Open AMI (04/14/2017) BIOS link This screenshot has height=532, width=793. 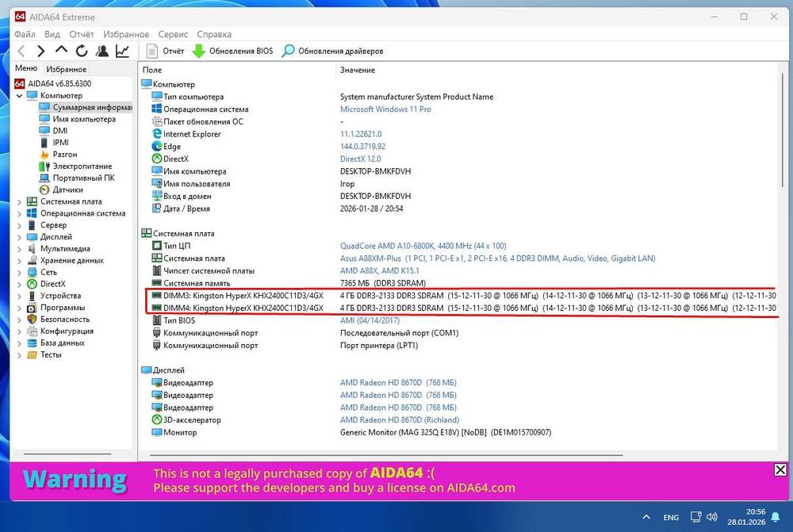[370, 320]
